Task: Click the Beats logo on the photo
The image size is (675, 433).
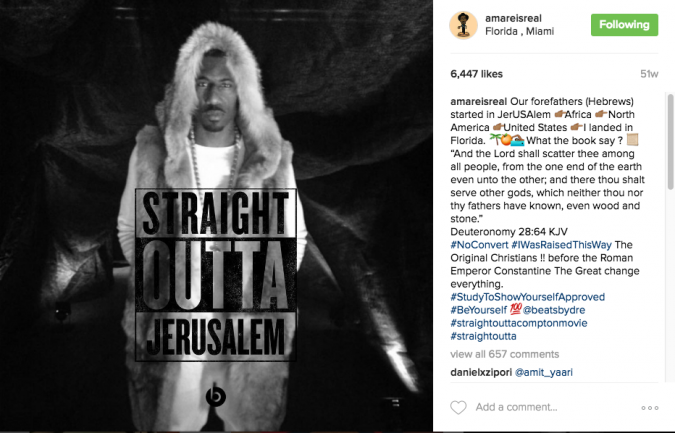Action: pos(216,396)
